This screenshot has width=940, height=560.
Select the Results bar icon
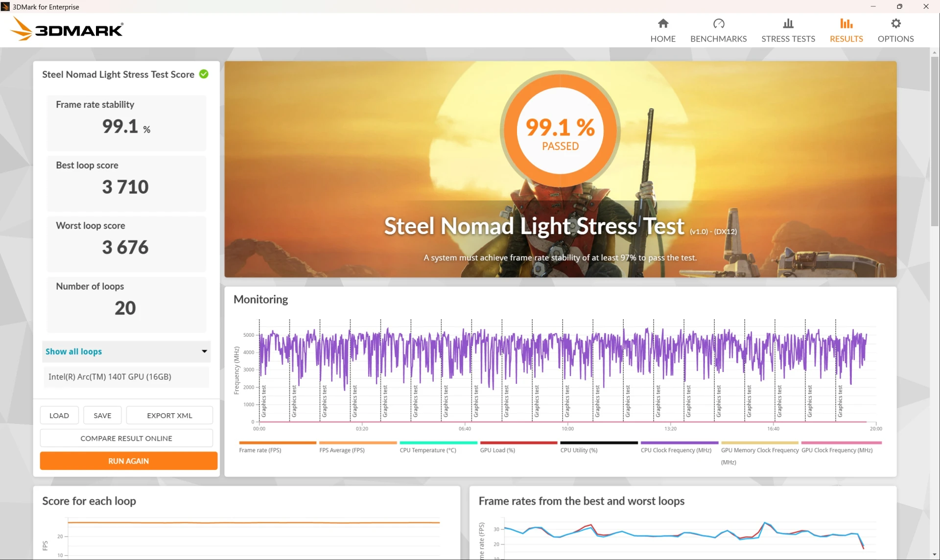tap(846, 23)
